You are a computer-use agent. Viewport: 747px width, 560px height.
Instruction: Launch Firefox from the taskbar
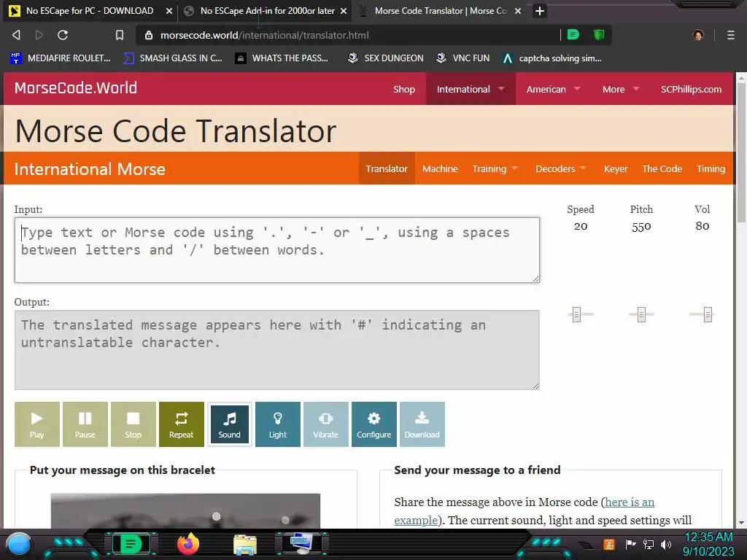[187, 543]
